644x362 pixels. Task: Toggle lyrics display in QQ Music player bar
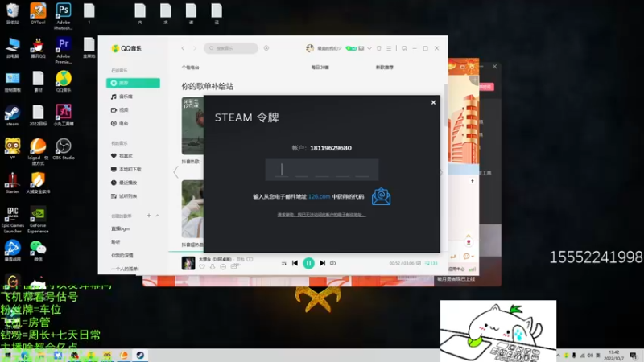(419, 263)
